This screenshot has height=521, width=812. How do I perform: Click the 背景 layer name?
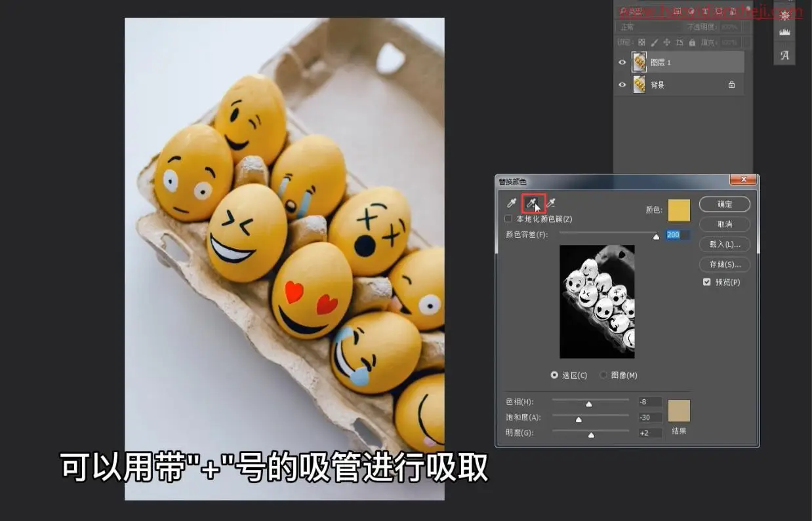(657, 85)
